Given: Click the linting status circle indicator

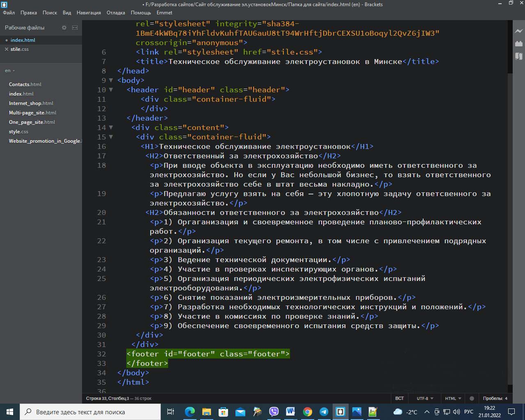Looking at the screenshot, I should [472, 398].
